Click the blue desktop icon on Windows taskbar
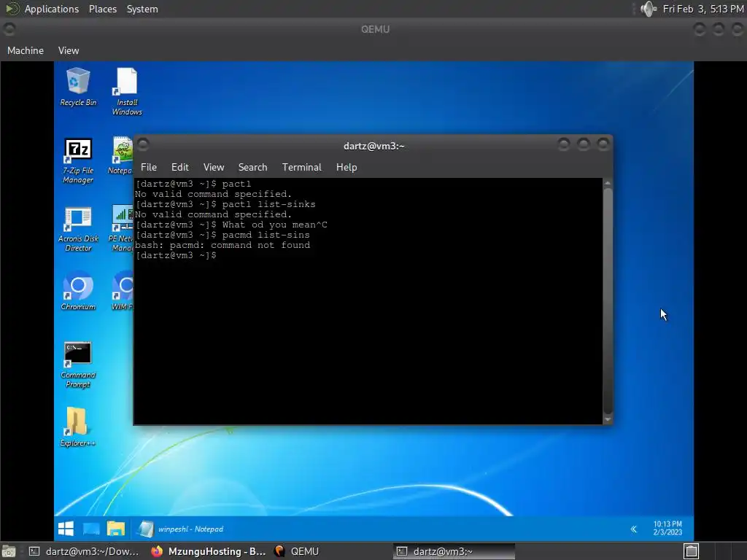This screenshot has width=747, height=560. pos(91,529)
